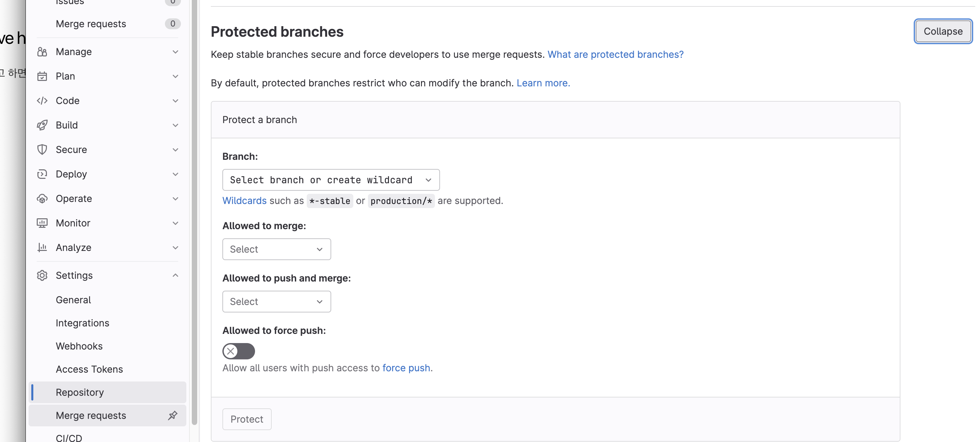The height and width of the screenshot is (442, 980).
Task: Click the pin icon beside Merge requests
Action: click(x=173, y=415)
